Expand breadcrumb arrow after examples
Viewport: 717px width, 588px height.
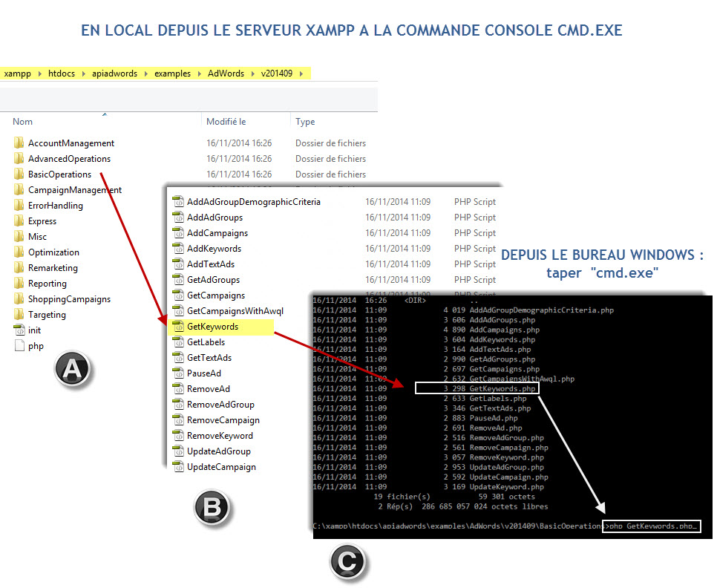tap(200, 73)
